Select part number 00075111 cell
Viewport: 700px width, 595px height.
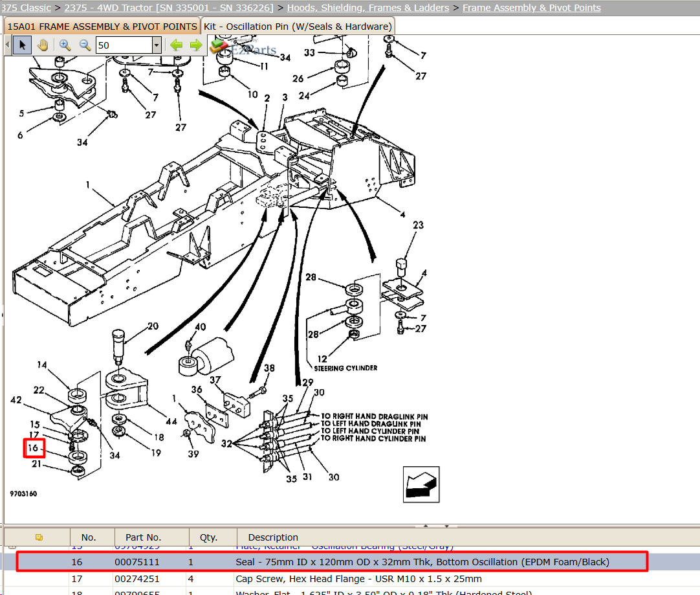coord(137,562)
